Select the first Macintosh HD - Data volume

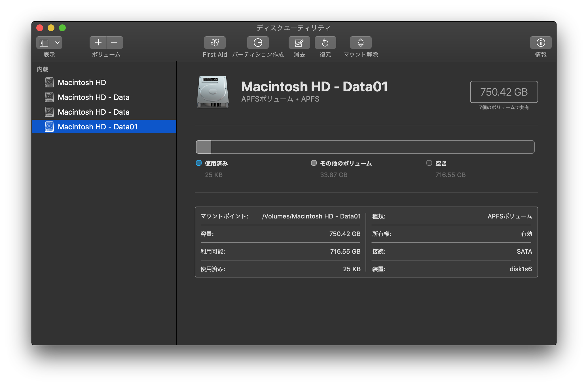(x=94, y=97)
